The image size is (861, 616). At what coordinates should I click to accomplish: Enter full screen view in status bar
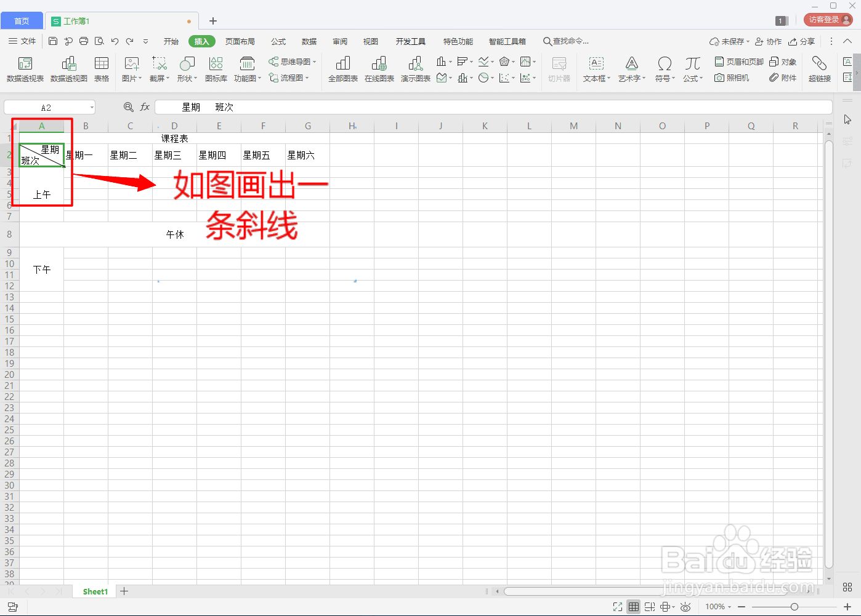(x=618, y=607)
